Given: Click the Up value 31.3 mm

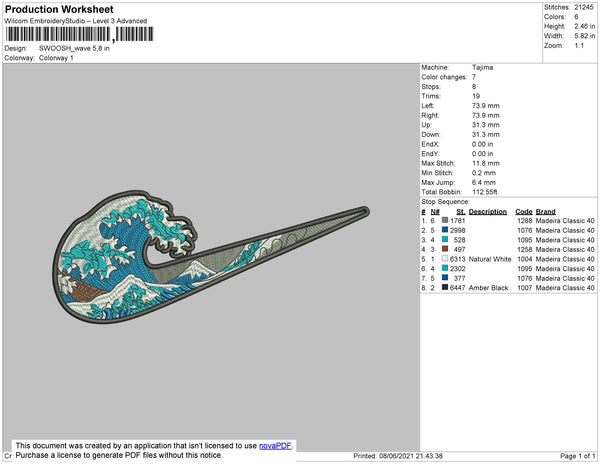Looking at the screenshot, I should coord(486,125).
